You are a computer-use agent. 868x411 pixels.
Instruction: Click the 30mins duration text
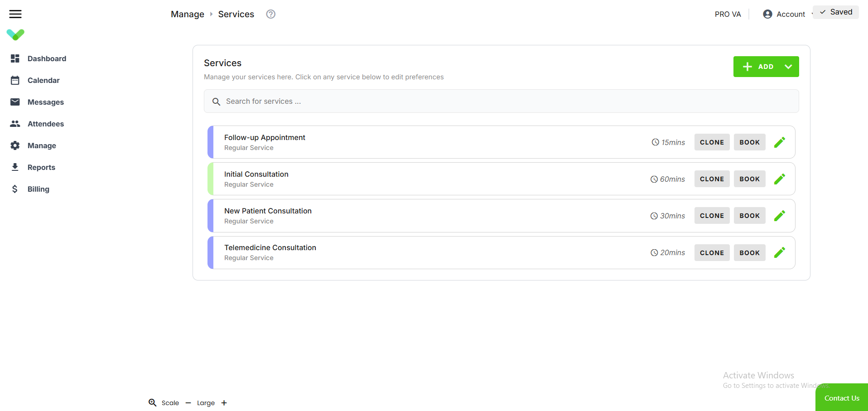tap(672, 216)
